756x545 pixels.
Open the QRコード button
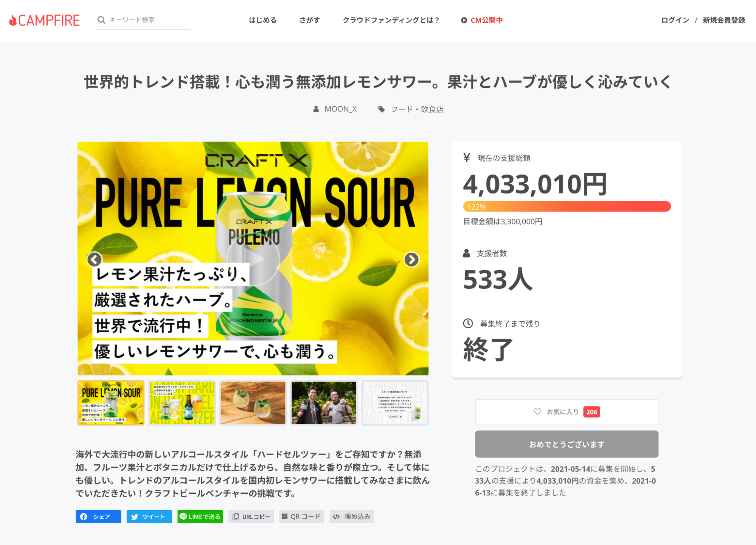(x=301, y=517)
